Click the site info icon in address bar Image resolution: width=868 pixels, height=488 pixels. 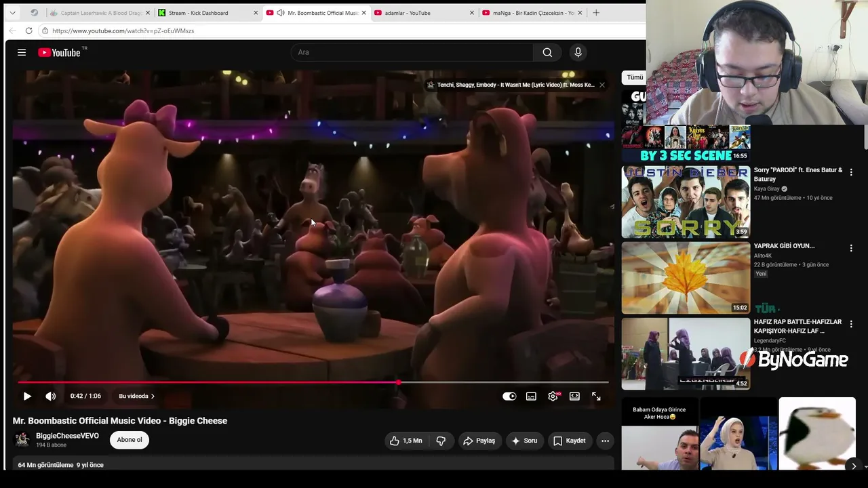pyautogui.click(x=45, y=30)
